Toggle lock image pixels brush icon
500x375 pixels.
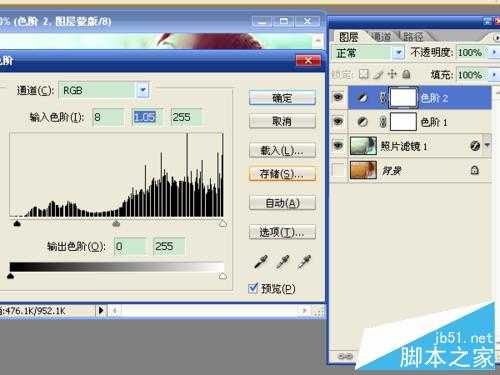pos(378,74)
